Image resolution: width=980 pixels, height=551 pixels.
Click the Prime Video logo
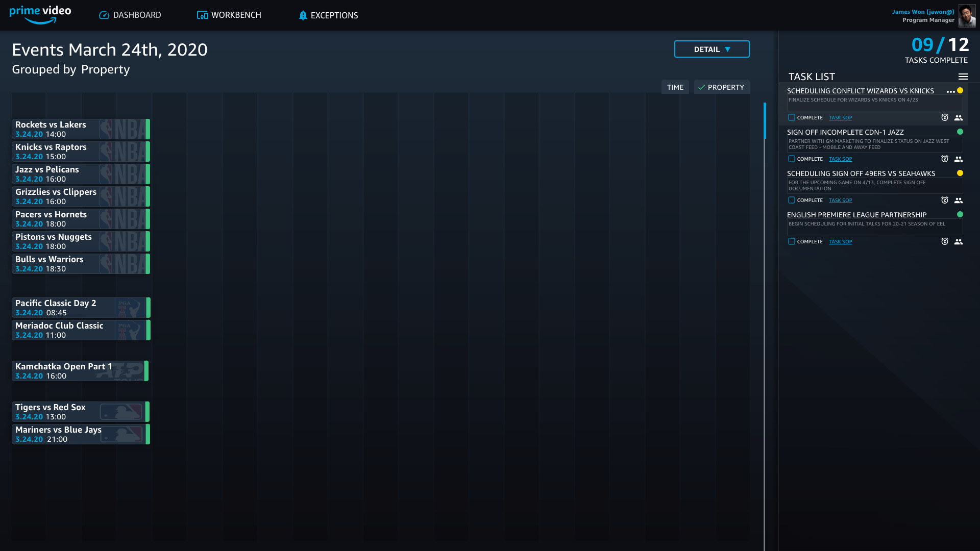click(40, 15)
